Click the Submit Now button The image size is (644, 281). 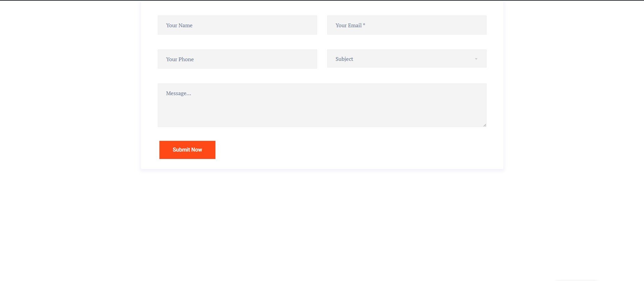[187, 150]
